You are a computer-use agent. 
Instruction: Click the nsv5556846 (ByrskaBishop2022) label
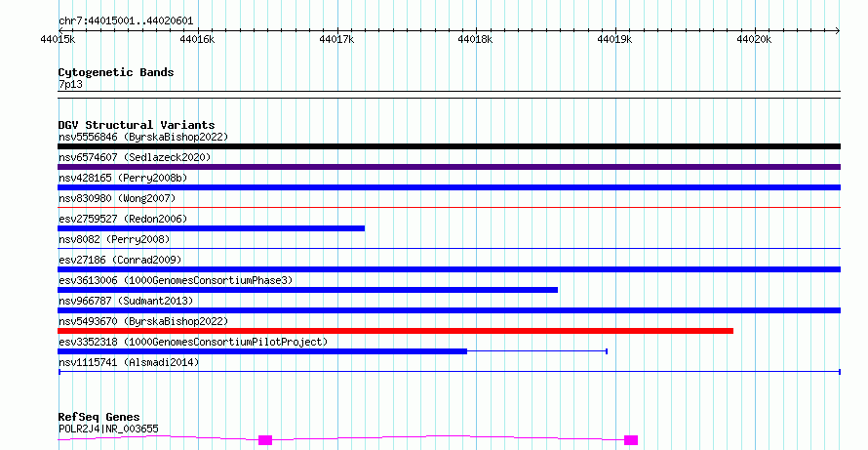(x=143, y=137)
